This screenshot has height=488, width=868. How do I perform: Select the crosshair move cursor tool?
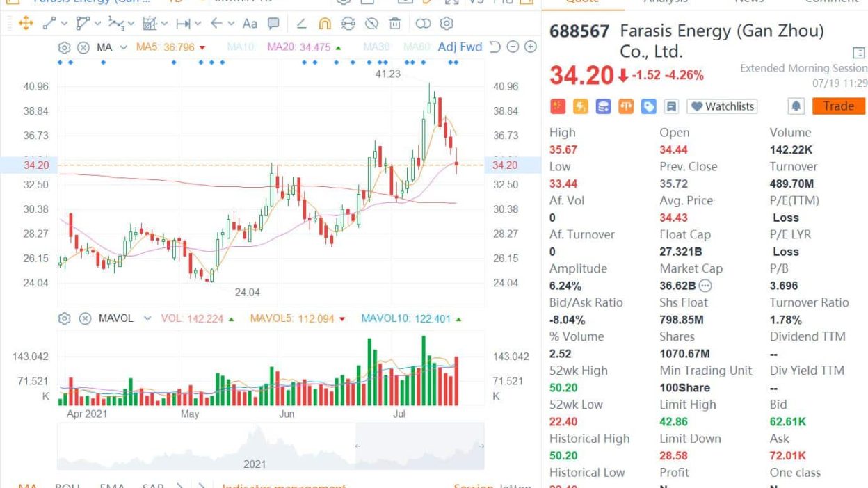coord(26,24)
